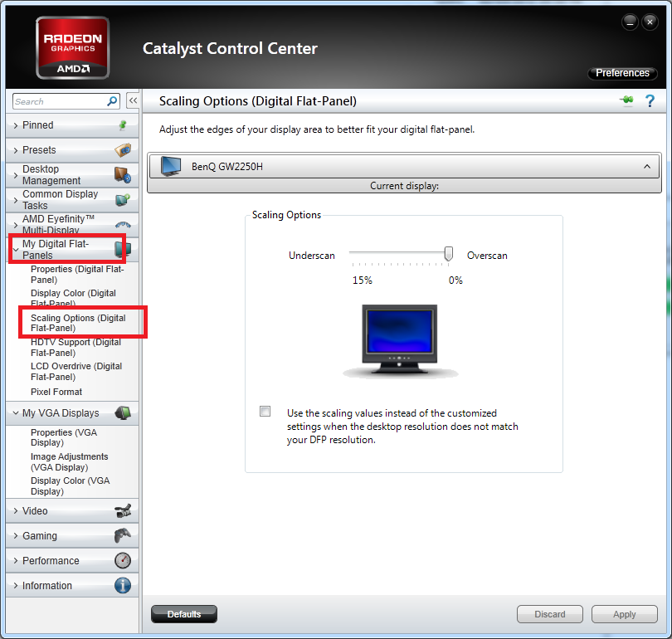This screenshot has width=672, height=639.
Task: Click the Presets icon
Action: coord(123,150)
